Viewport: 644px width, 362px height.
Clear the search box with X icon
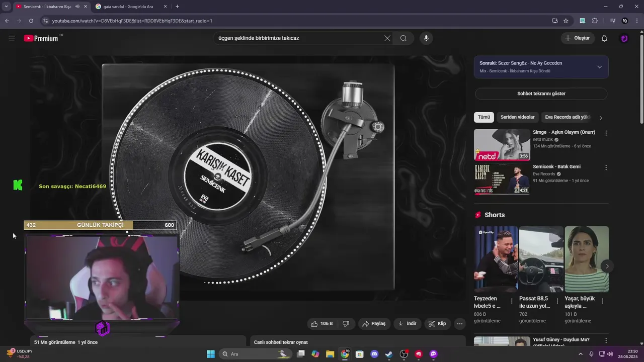tap(387, 38)
